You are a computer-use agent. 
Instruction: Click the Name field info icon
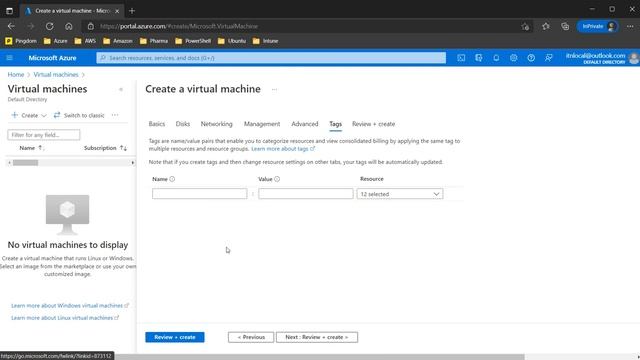[172, 179]
